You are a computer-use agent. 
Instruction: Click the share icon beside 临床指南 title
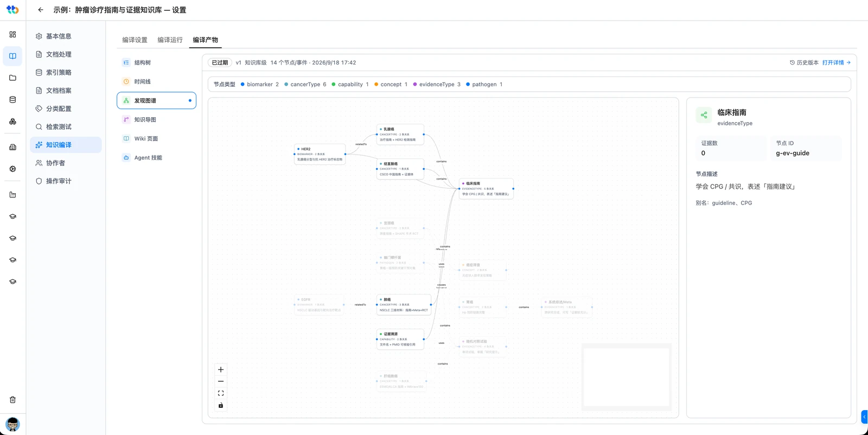pos(704,115)
